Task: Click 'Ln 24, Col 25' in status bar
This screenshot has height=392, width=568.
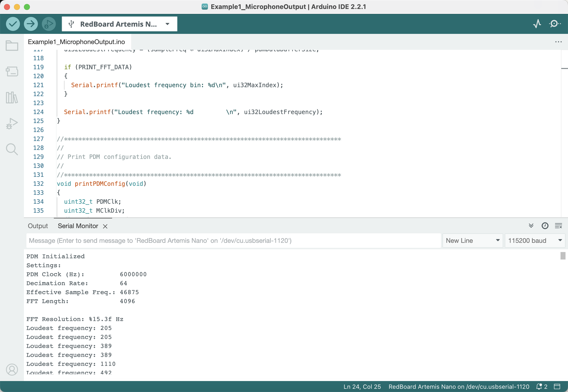Action: (x=362, y=387)
